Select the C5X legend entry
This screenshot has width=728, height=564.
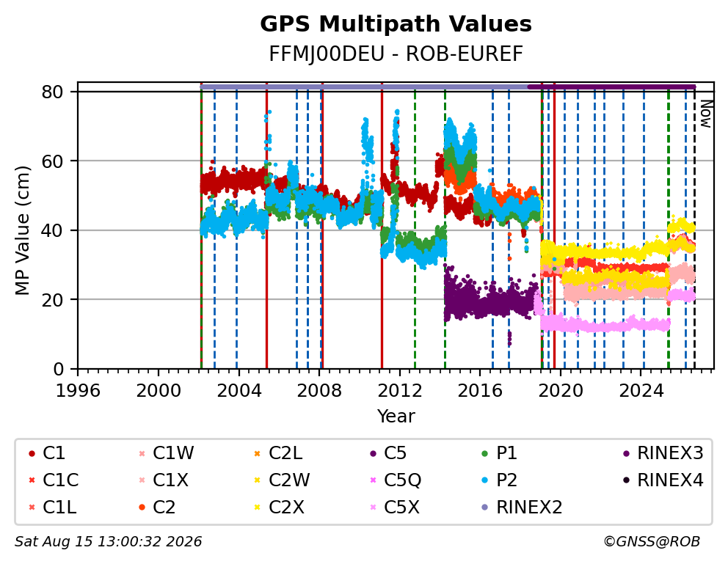[x=394, y=508]
